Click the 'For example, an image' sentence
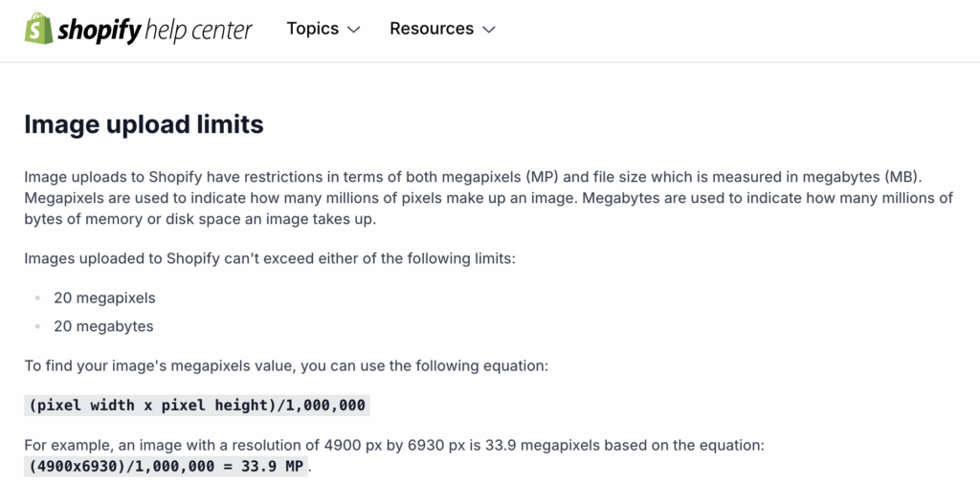 pyautogui.click(x=394, y=446)
